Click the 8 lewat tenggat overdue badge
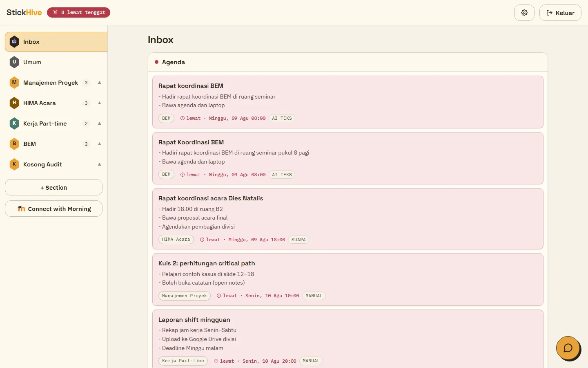 [78, 12]
